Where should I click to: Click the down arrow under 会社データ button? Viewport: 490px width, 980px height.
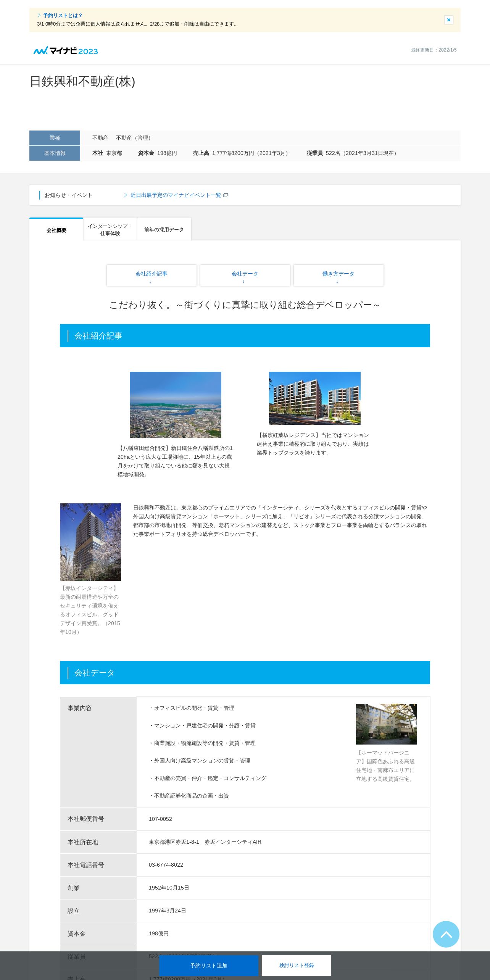pos(243,282)
